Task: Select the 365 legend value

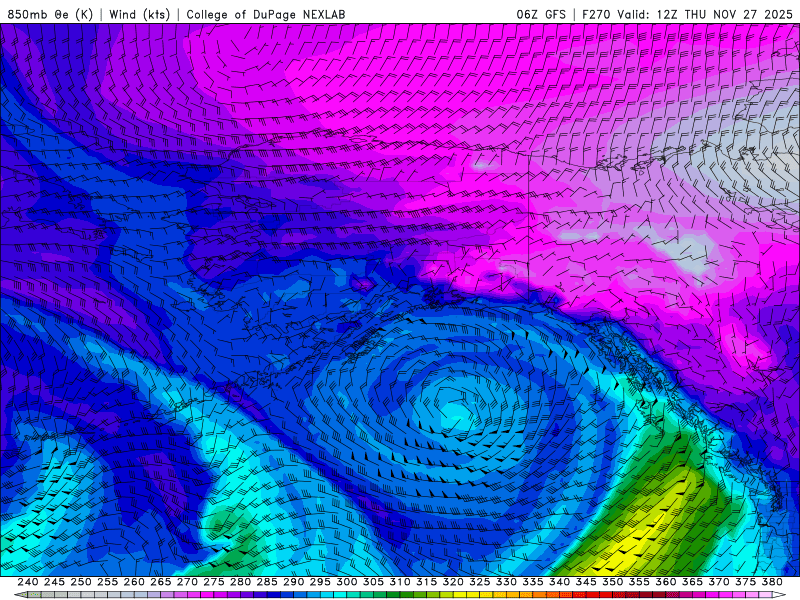Action: [692, 582]
